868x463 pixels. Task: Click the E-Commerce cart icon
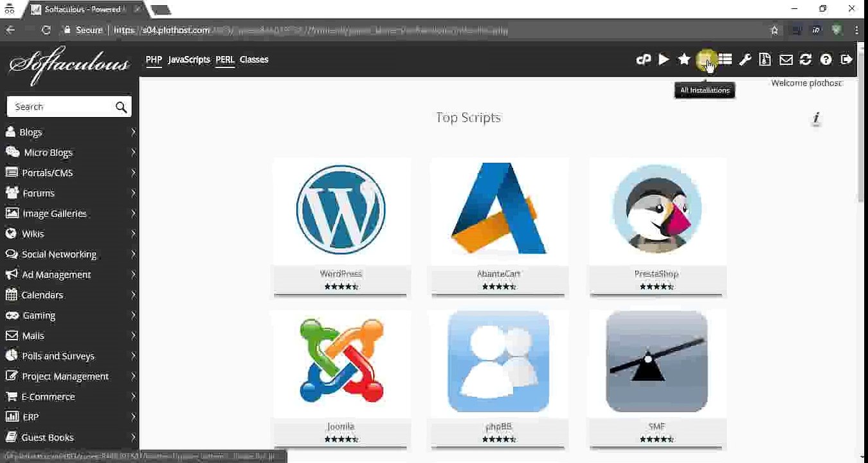click(x=11, y=397)
